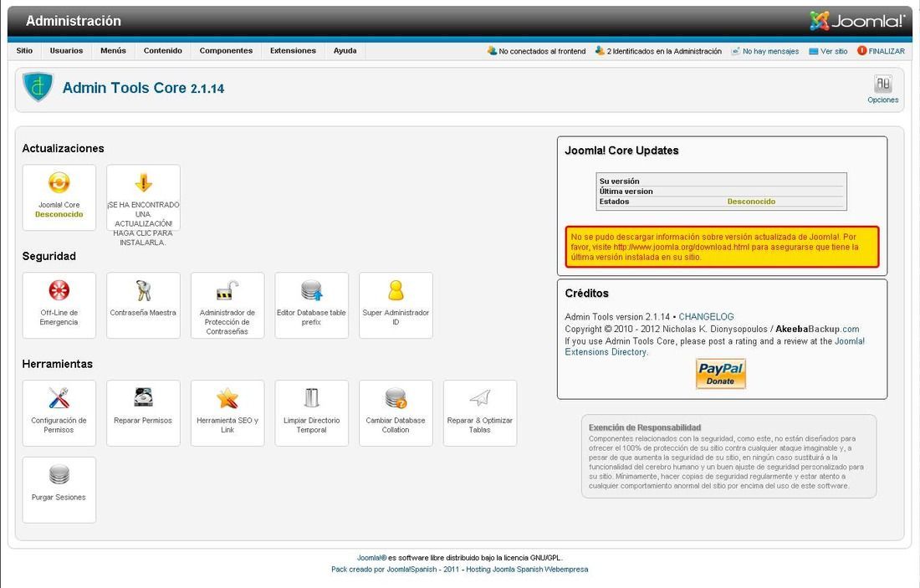
Task: Click the Actualizaciones section heading
Action: [63, 149]
